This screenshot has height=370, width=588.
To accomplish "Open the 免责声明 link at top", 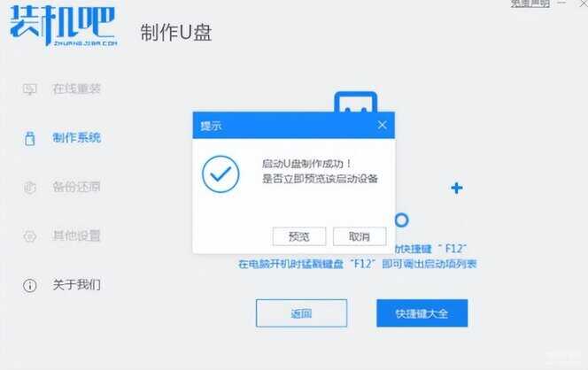I will (530, 4).
